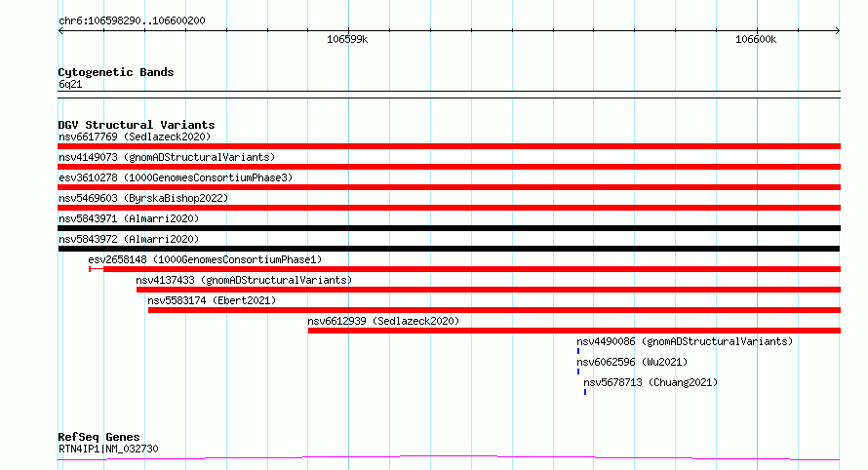Viewport: 868px width, 470px height.
Task: Click the nsv4490086 (gnomADStructuralVariants) label
Action: [685, 341]
